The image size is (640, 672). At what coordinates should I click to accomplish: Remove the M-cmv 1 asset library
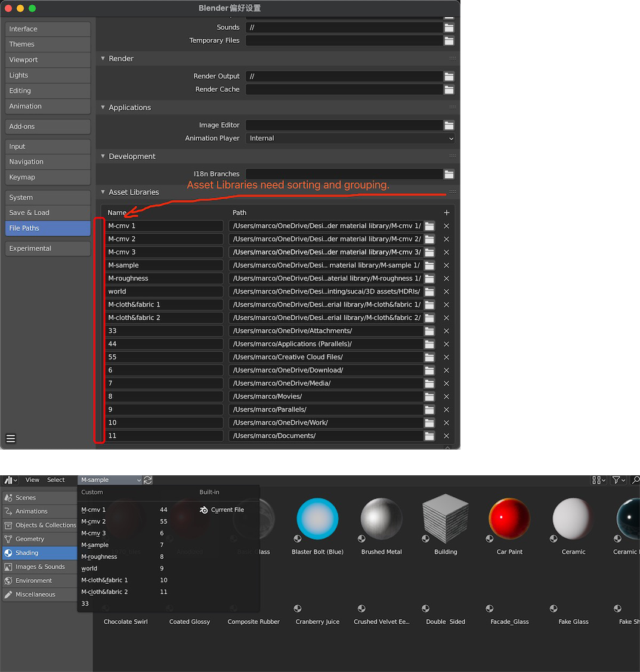(446, 226)
